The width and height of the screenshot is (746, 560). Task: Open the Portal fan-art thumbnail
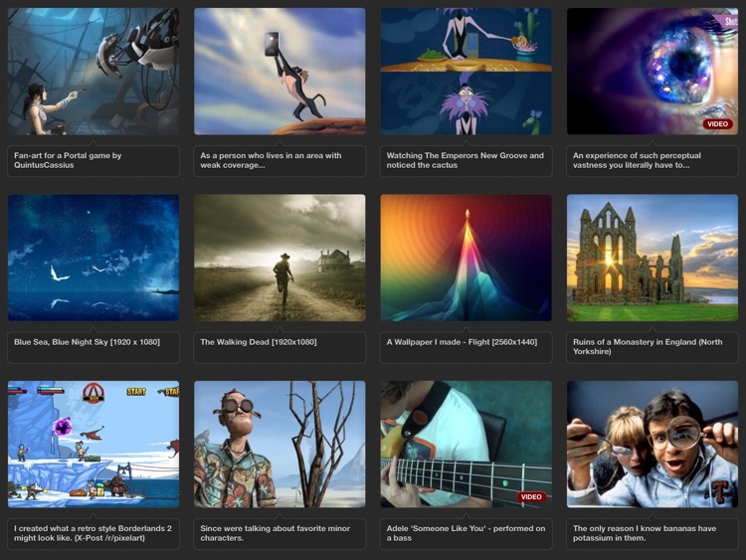[x=93, y=71]
